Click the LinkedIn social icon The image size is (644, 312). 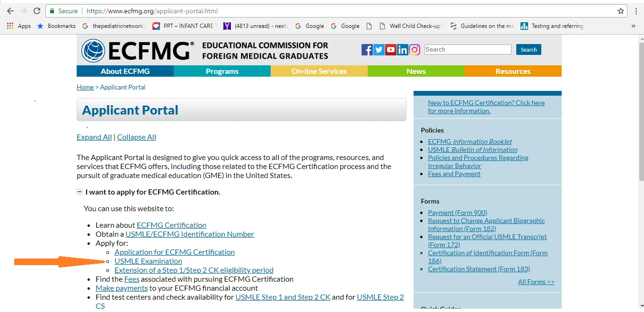(403, 49)
